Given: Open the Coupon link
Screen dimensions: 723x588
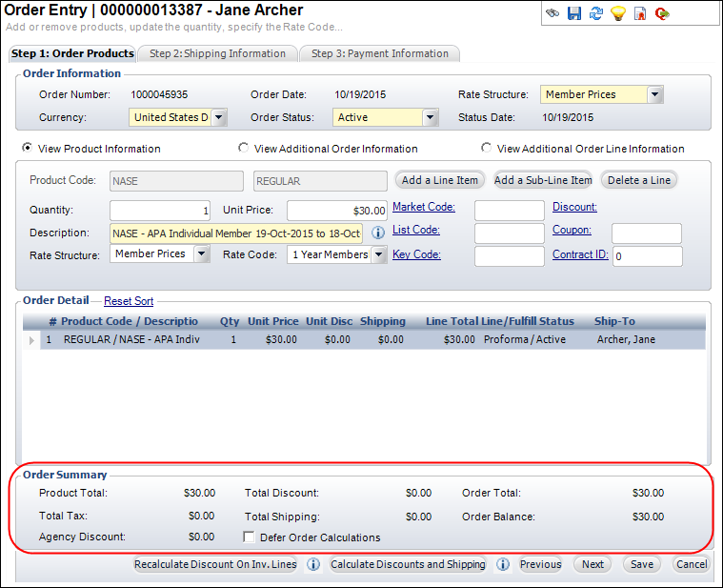Looking at the screenshot, I should 572,230.
